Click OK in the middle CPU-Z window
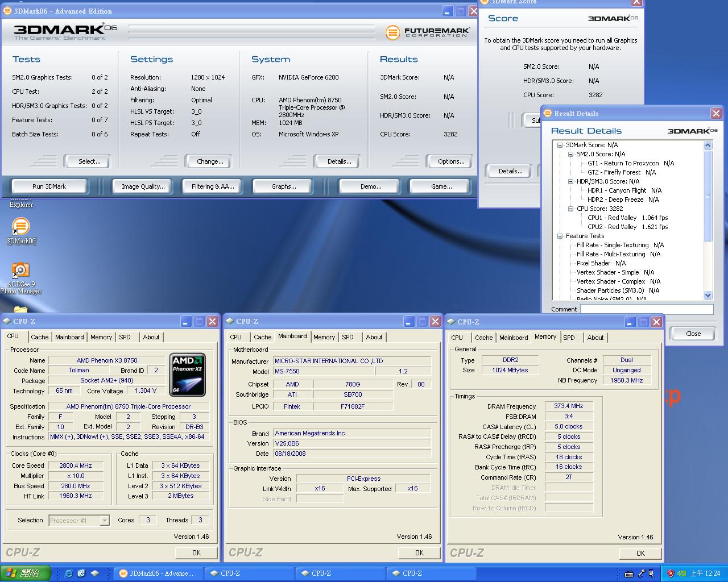Viewport: 728px width, 582px height. (419, 552)
